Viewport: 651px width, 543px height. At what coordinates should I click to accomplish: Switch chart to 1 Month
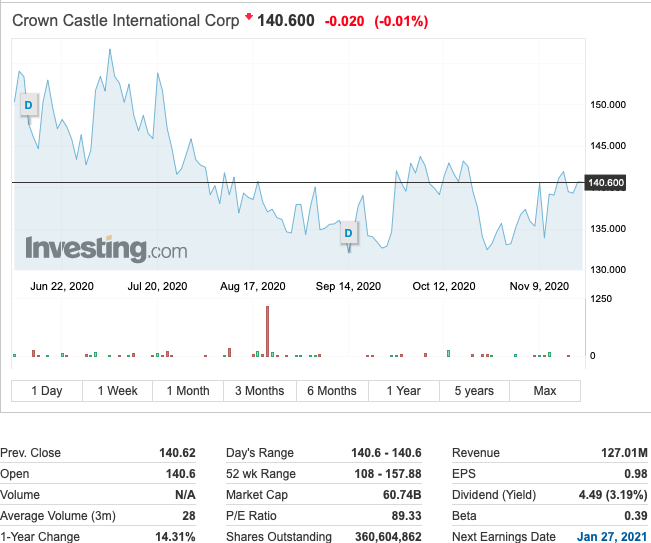pyautogui.click(x=188, y=391)
